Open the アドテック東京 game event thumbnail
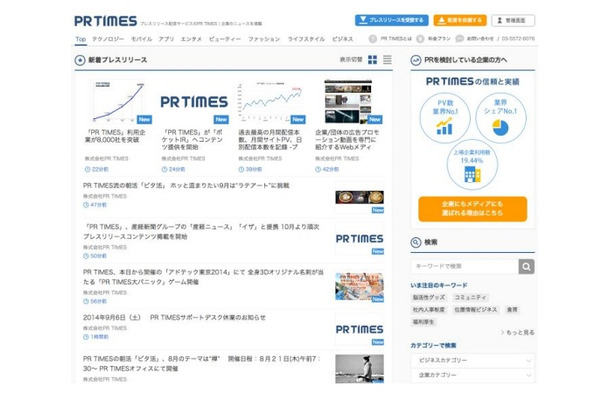The width and height of the screenshot is (610, 400). point(359,287)
